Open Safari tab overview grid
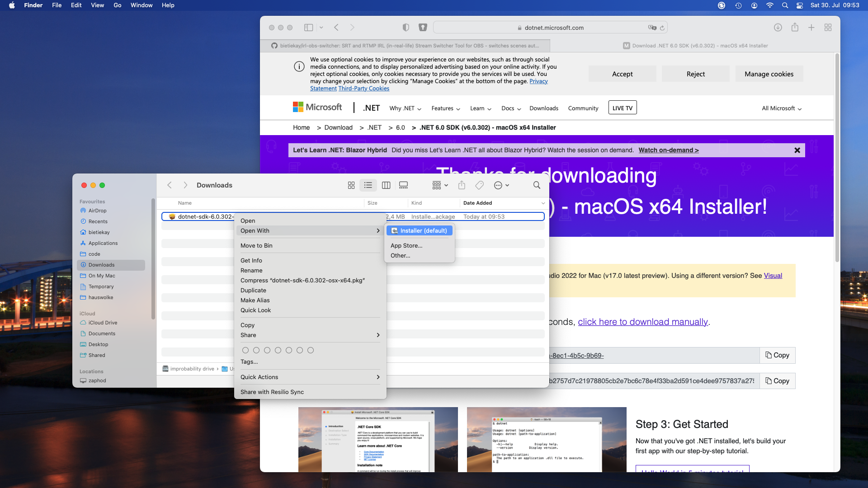The width and height of the screenshot is (868, 488). [828, 28]
